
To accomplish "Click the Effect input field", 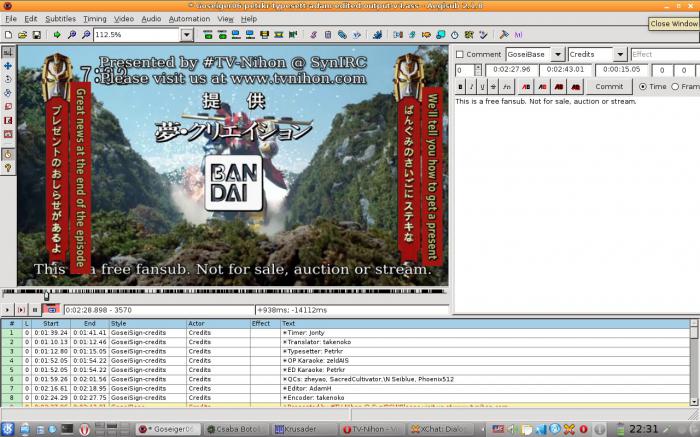I will [665, 54].
